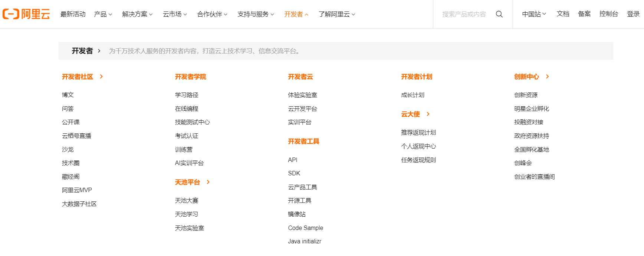Expand the 解决方案 dropdown menu
This screenshot has width=644, height=256.
pyautogui.click(x=137, y=14)
